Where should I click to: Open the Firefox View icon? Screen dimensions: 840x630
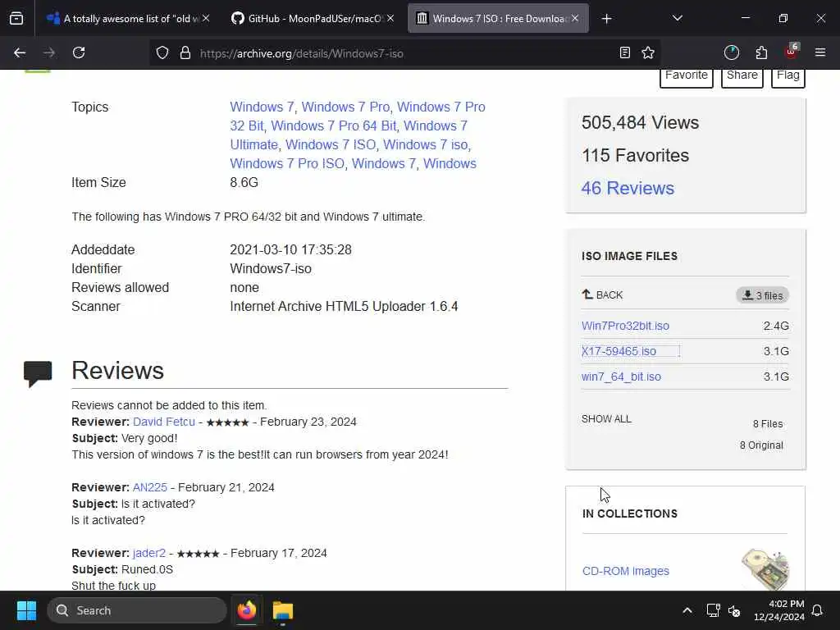[x=16, y=18]
